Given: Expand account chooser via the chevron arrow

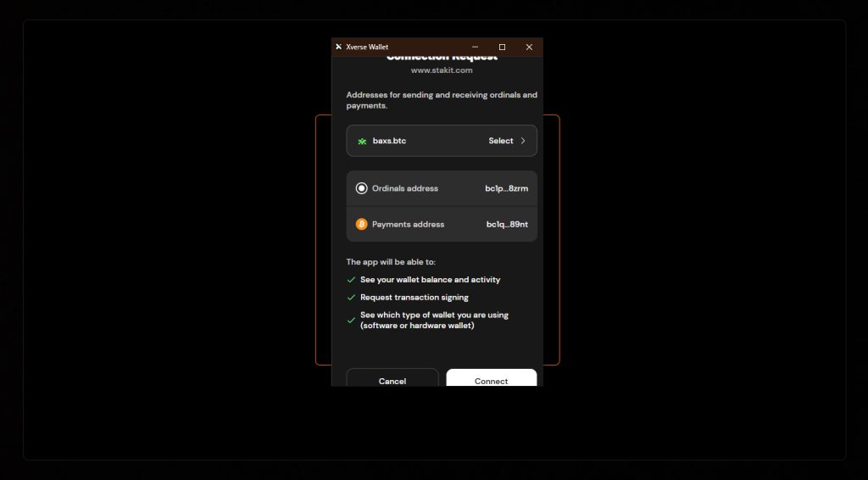Looking at the screenshot, I should coord(523,141).
